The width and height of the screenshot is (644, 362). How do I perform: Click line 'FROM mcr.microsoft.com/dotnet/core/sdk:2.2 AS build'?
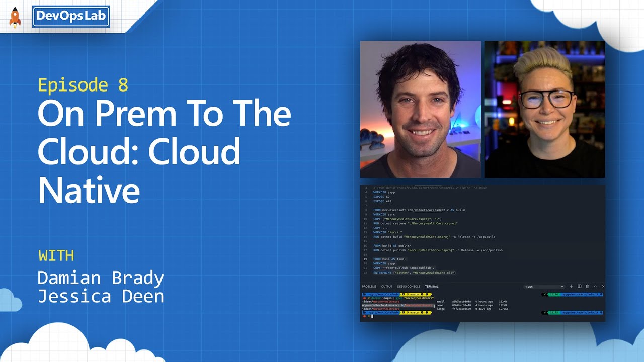[x=419, y=210]
